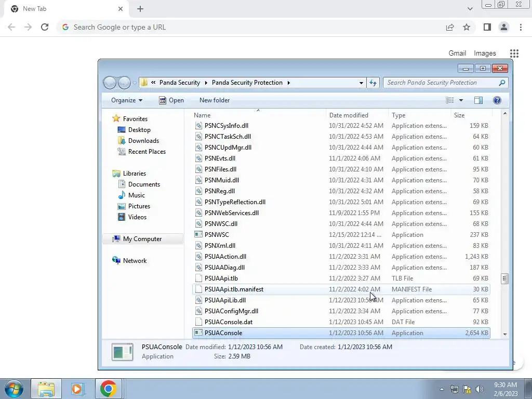This screenshot has width=532, height=399.
Task: Click the PSUAApi.tlb file icon
Action: click(198, 278)
